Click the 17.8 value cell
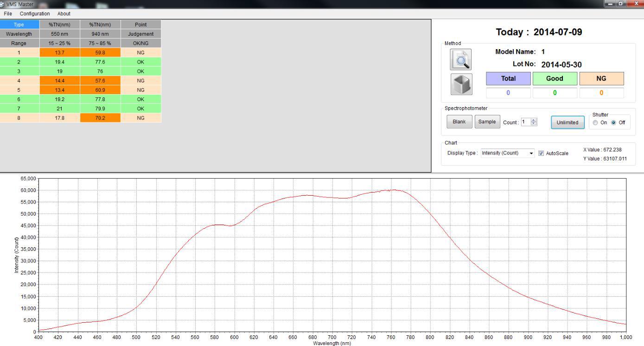The height and width of the screenshot is (346, 644). 59,118
